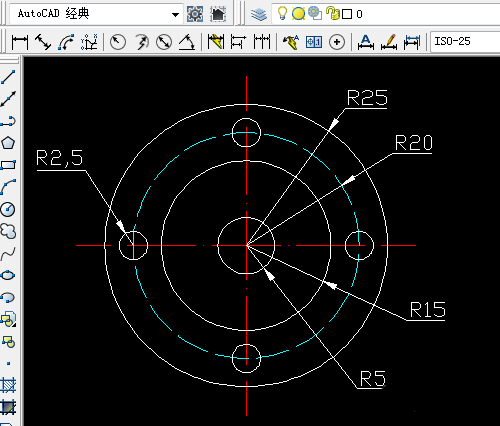
Task: Click the Center Mark tool
Action: (x=337, y=42)
